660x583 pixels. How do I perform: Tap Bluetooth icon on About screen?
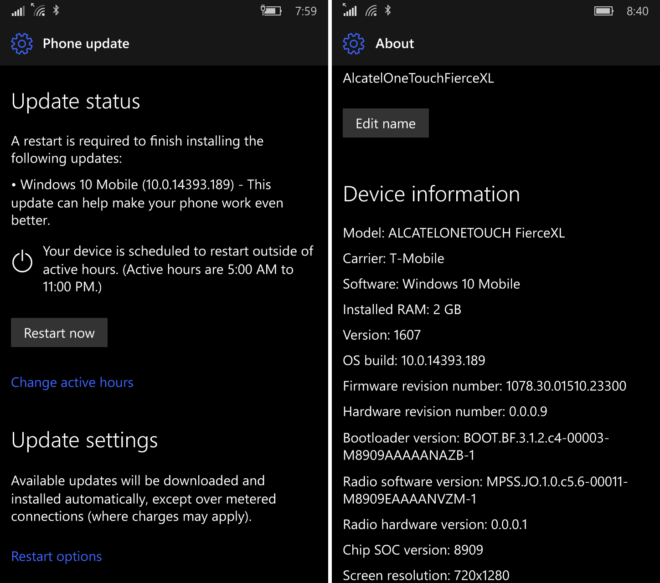[388, 10]
